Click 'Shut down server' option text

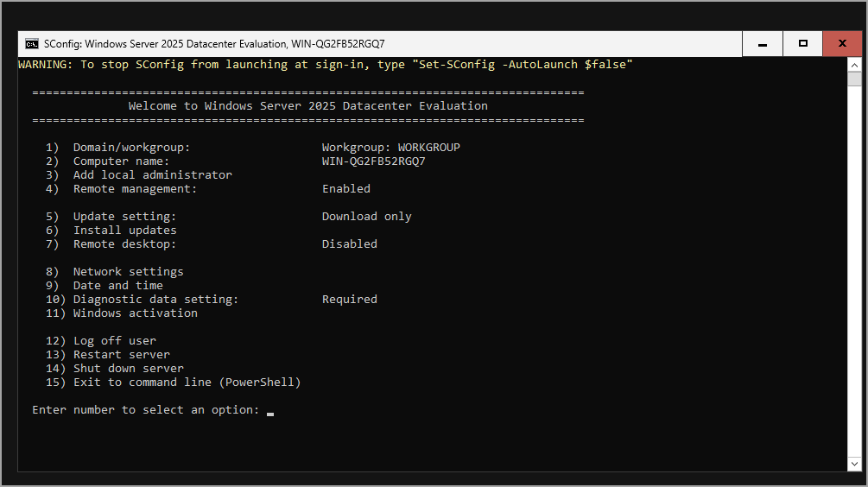(129, 369)
